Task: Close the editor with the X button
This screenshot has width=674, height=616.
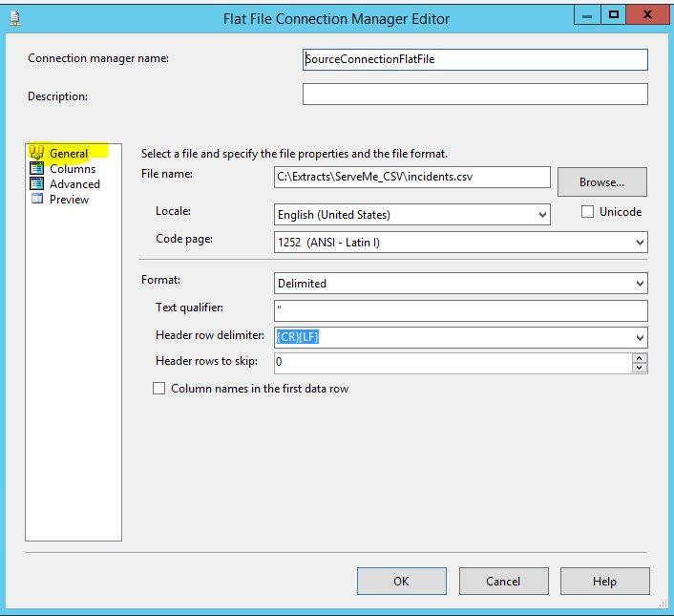Action: click(x=647, y=15)
